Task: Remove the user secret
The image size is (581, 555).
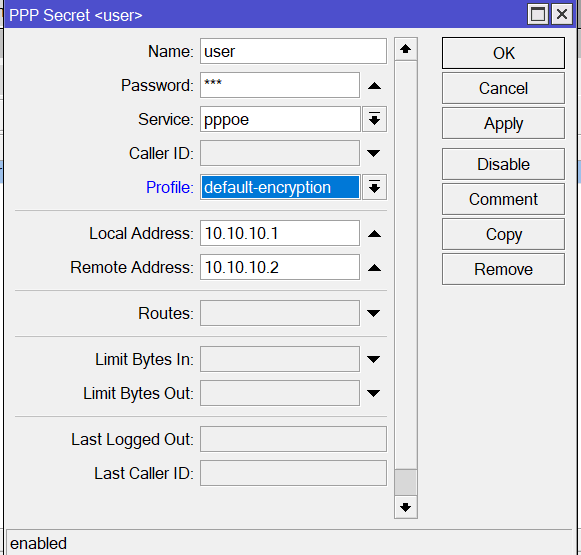Action: point(503,269)
